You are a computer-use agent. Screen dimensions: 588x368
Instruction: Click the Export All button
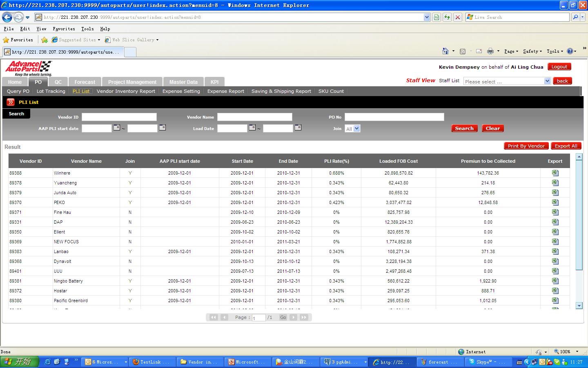[566, 146]
